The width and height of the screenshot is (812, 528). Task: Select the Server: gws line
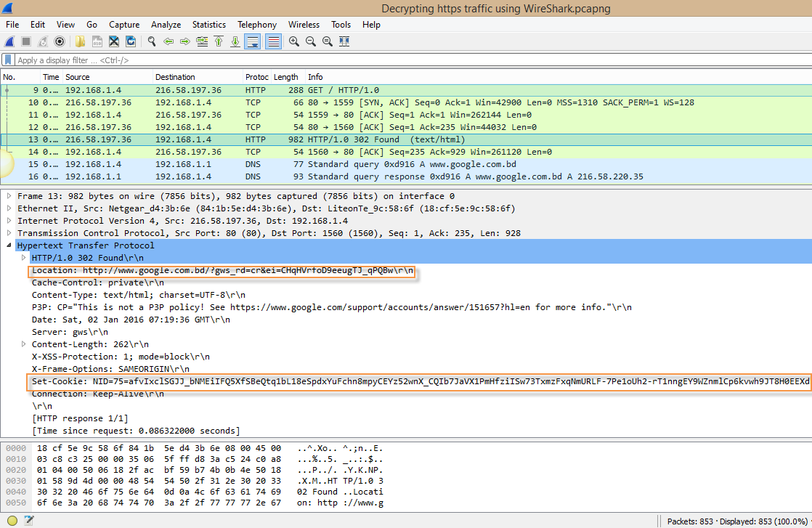click(70, 332)
